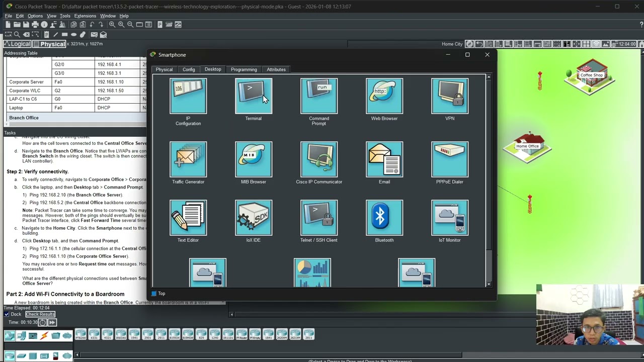644x362 pixels.
Task: Select the 4331 router device
Action: point(94,334)
